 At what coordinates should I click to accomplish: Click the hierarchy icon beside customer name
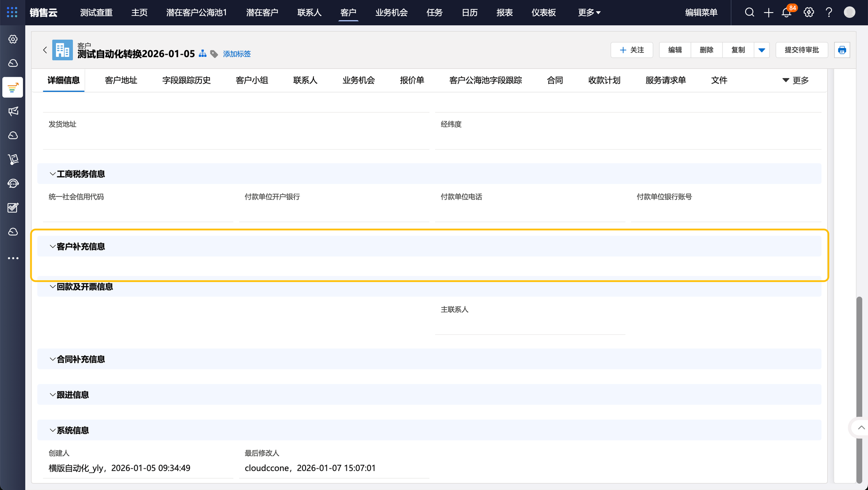203,54
